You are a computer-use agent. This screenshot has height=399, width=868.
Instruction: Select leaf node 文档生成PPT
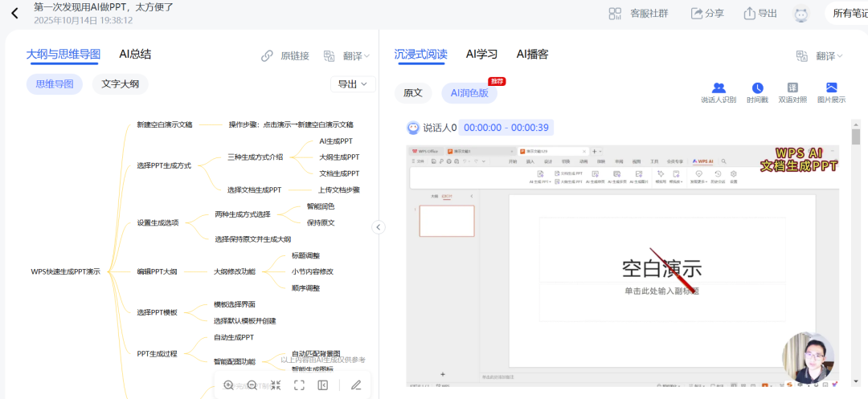[339, 173]
